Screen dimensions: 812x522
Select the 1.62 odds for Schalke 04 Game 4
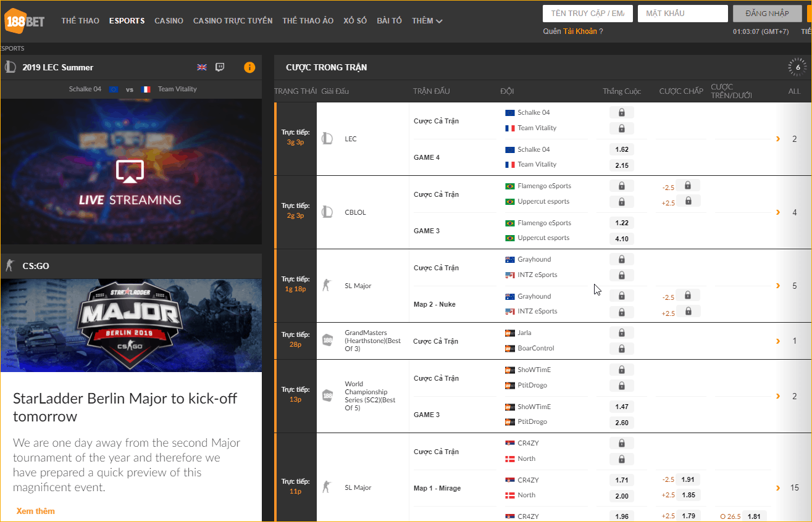click(622, 150)
